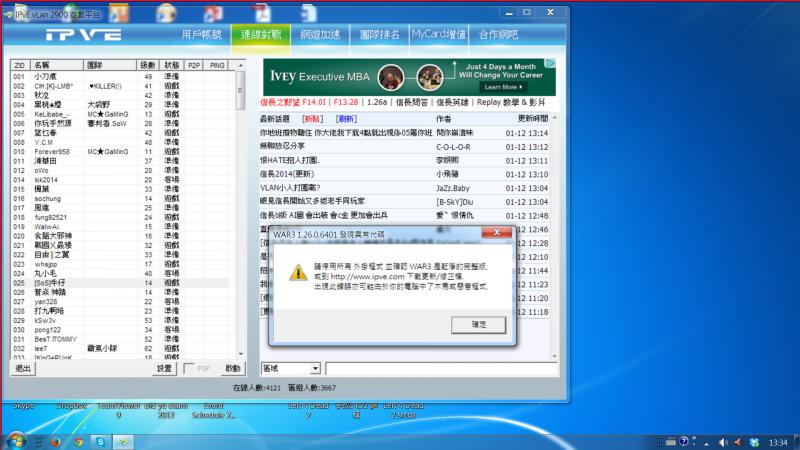The height and width of the screenshot is (450, 800).
Task: Open the MyCard增值 tab
Action: (439, 35)
